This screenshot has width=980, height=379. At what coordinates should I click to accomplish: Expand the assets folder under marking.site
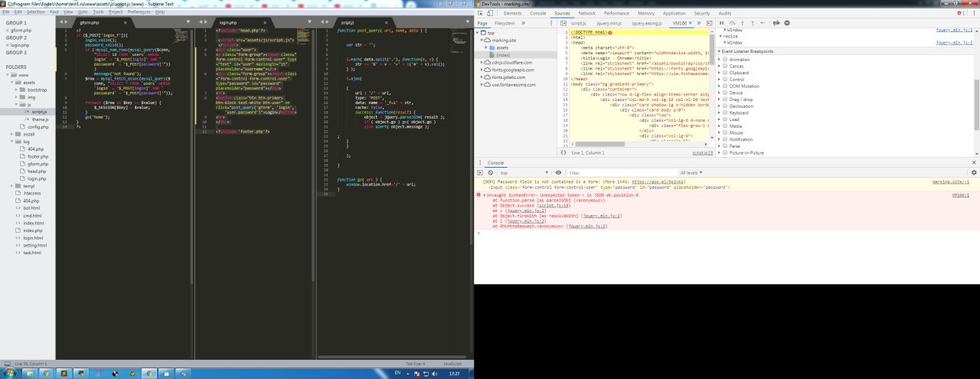point(486,47)
